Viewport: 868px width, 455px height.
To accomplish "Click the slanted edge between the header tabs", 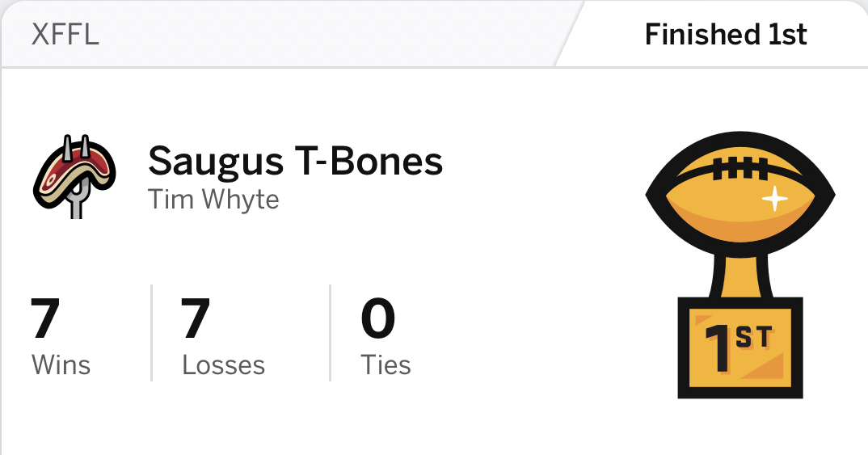I will 570,35.
